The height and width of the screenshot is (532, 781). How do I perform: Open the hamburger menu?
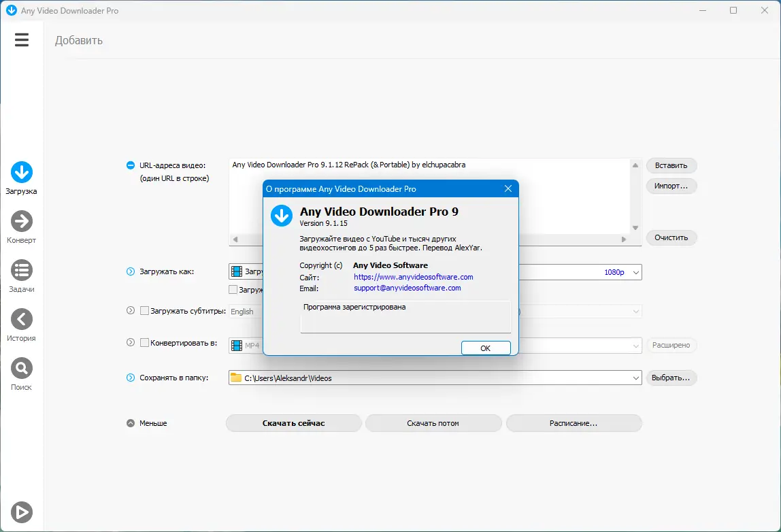(x=21, y=39)
